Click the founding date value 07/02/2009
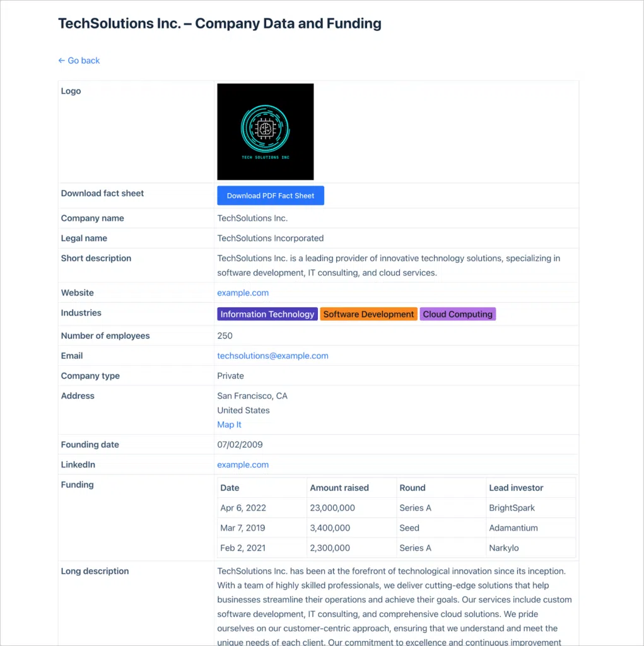The width and height of the screenshot is (644, 646). pyautogui.click(x=240, y=445)
